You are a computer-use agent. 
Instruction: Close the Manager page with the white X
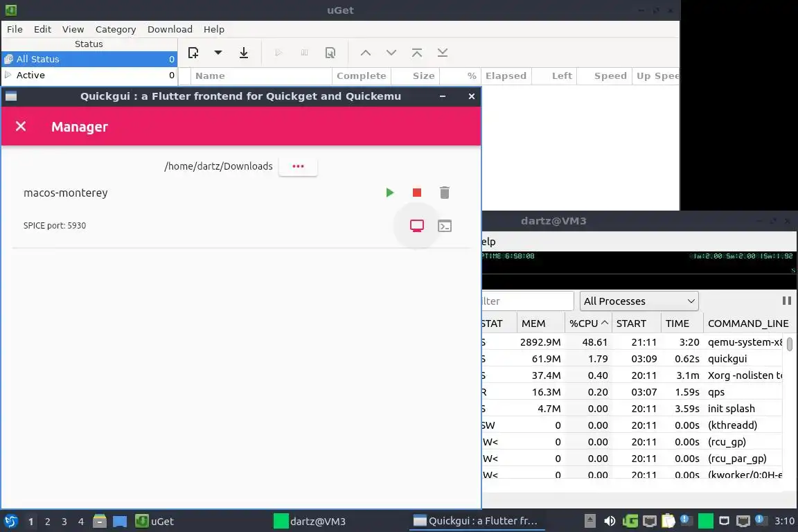point(21,126)
